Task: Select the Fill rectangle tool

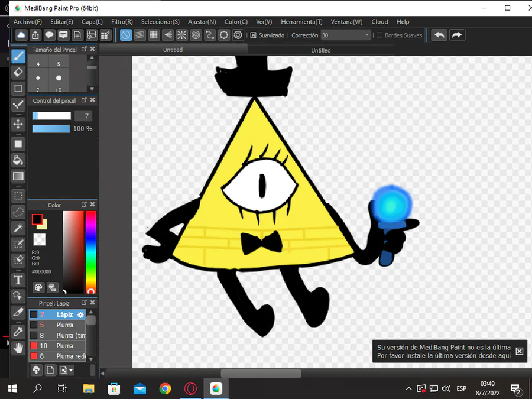Action: (18, 144)
